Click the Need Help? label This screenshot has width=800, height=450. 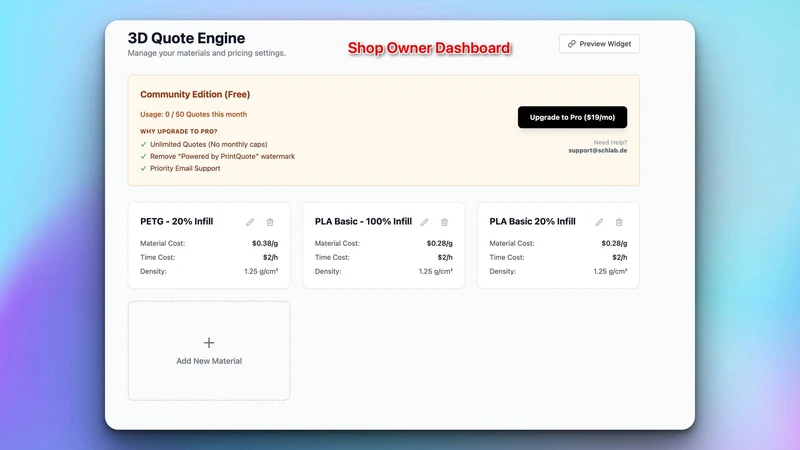coord(610,142)
